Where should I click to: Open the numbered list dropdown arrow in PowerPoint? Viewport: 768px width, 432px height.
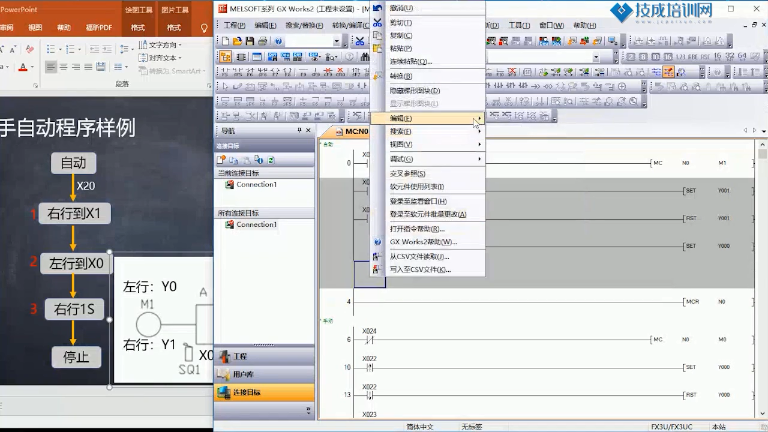point(79,49)
